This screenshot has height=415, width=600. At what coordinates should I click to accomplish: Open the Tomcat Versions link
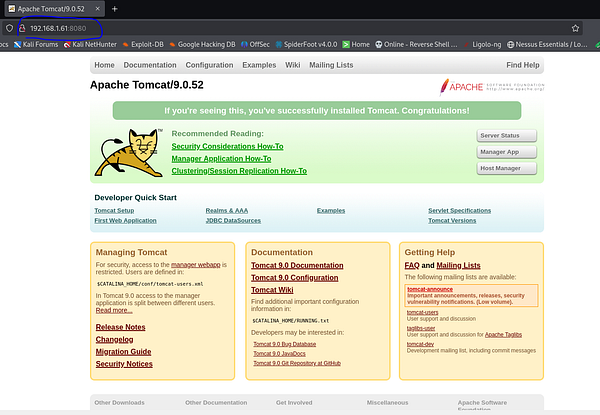pyautogui.click(x=452, y=220)
